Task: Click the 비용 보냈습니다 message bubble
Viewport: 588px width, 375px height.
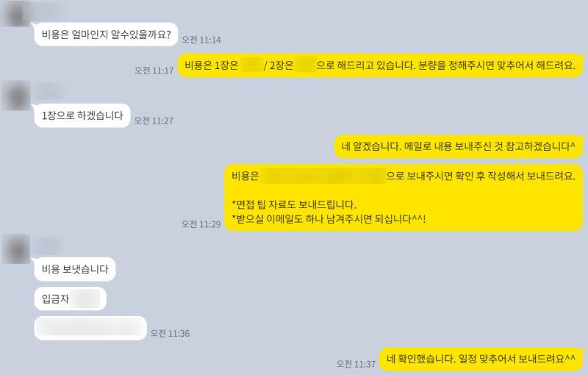Action: [75, 269]
